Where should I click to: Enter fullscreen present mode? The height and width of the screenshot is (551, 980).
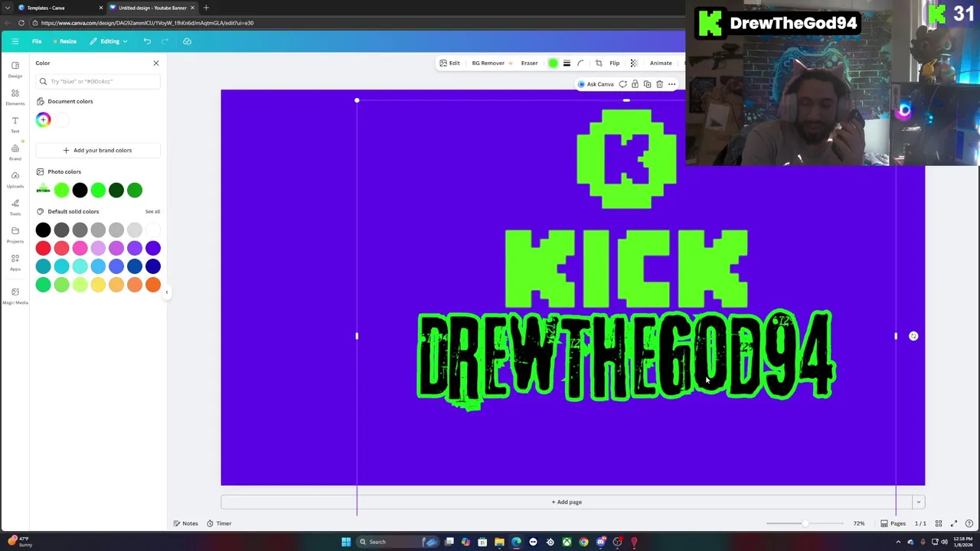pos(954,523)
